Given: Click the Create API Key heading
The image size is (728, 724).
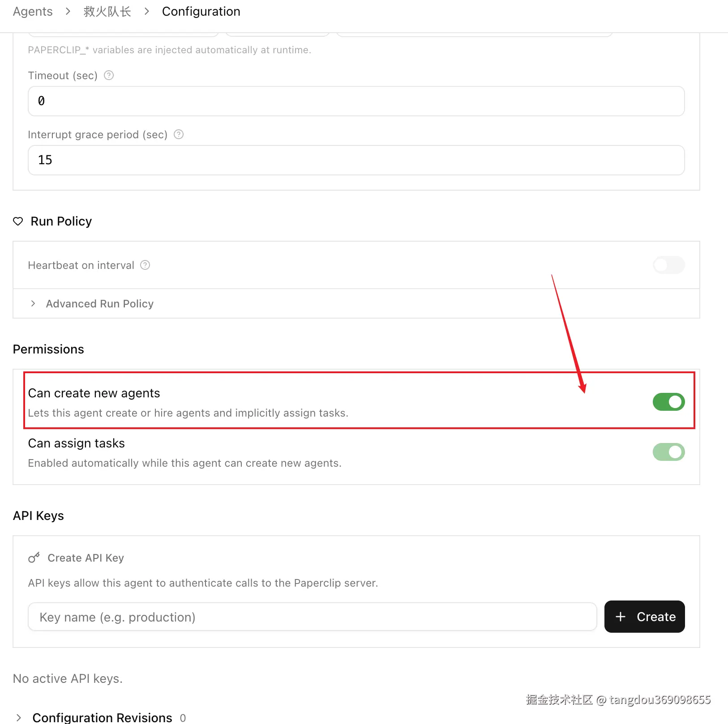Looking at the screenshot, I should (86, 558).
